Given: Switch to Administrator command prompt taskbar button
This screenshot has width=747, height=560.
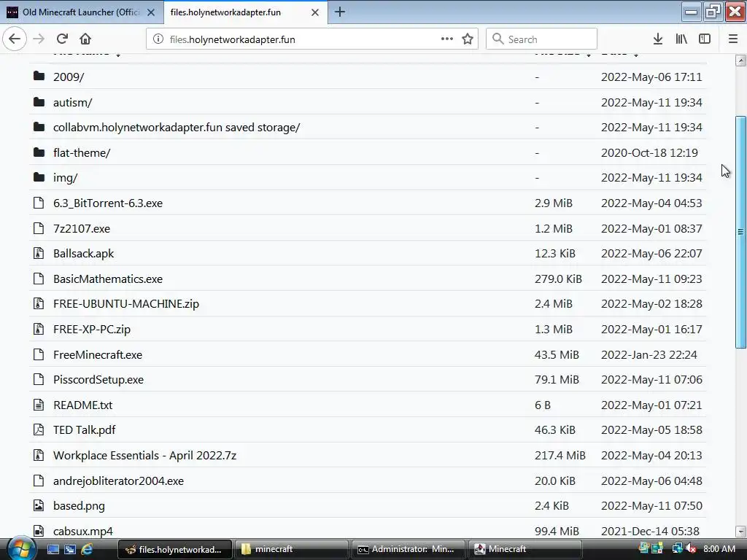Looking at the screenshot, I should coord(409,549).
